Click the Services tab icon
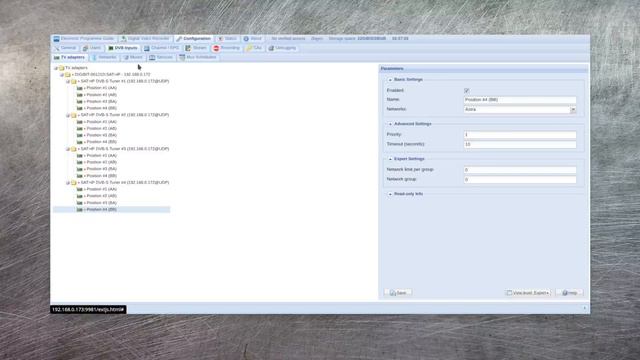The height and width of the screenshot is (360, 640). coord(152,58)
